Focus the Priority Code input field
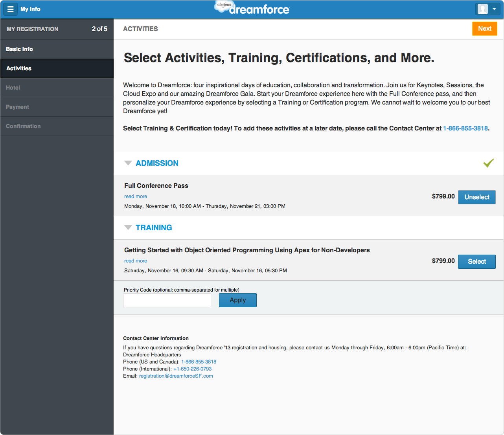The width and height of the screenshot is (504, 435). tap(167, 300)
